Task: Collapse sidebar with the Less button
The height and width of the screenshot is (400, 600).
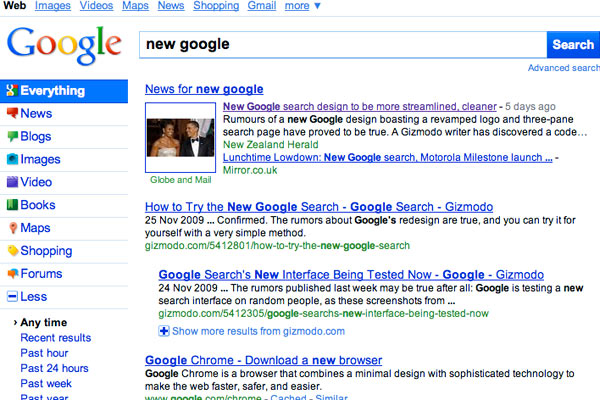Action: pos(12,297)
